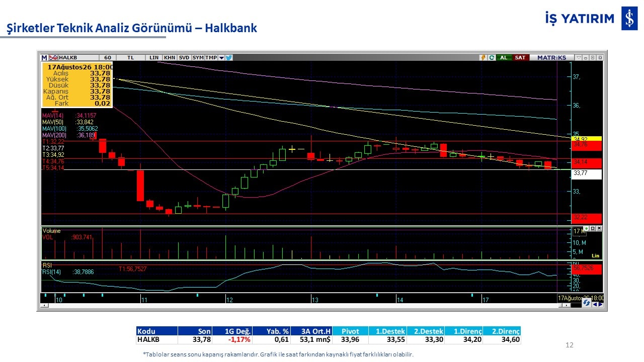The image size is (644, 362).
Task: Click the red SAT sell button
Action: 520,57
